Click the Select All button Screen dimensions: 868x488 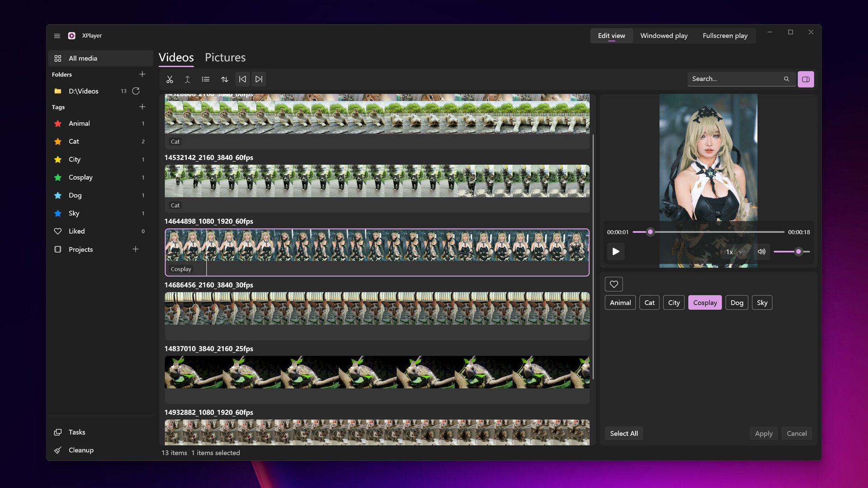tap(624, 433)
